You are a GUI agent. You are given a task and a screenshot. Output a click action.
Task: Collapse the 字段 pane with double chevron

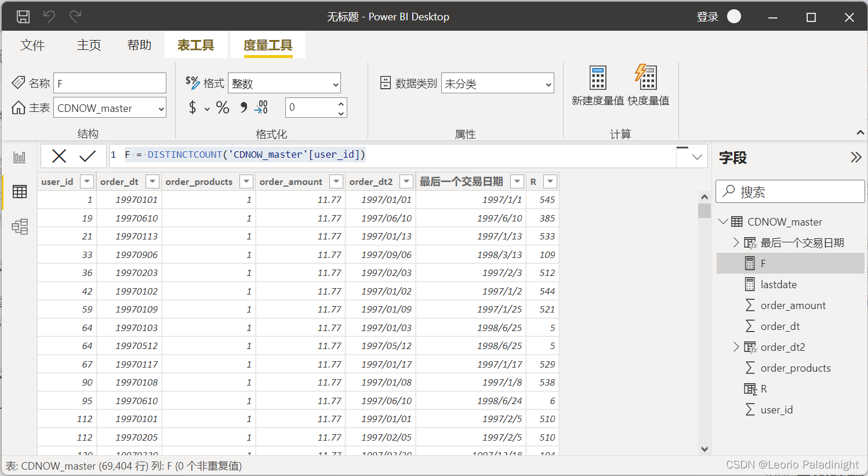(x=856, y=157)
